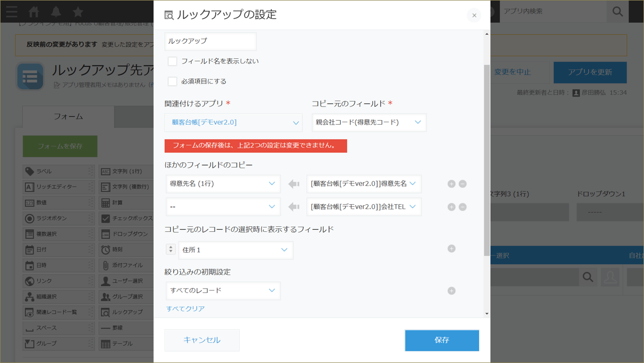
Task: Click the リンク field icon
Action: tap(30, 281)
